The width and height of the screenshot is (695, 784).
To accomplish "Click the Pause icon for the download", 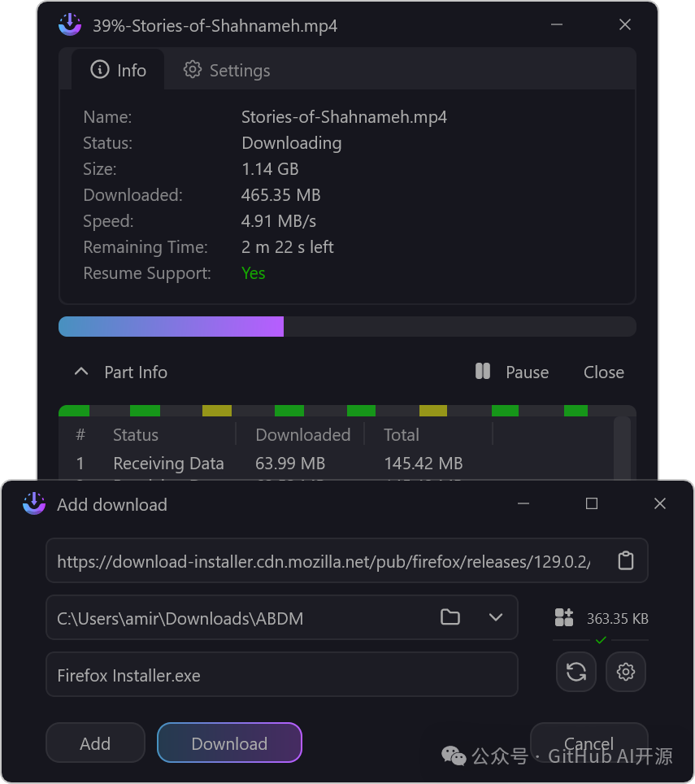I will pos(483,372).
